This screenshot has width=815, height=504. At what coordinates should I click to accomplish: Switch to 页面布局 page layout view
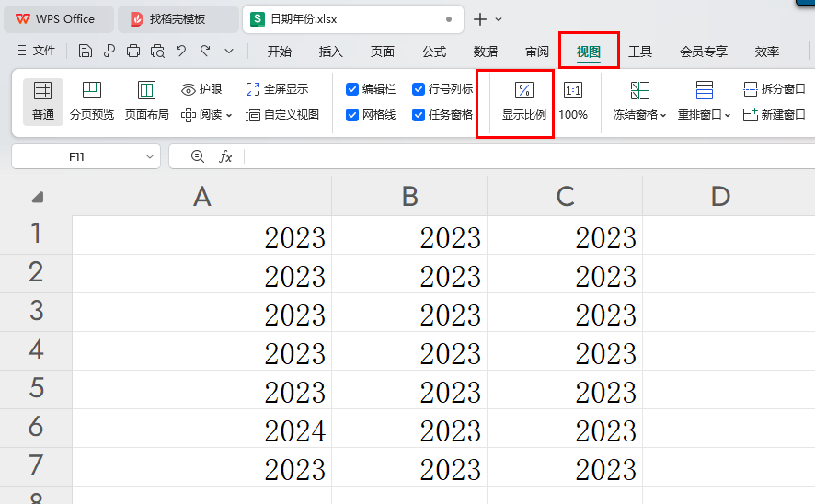click(x=146, y=101)
